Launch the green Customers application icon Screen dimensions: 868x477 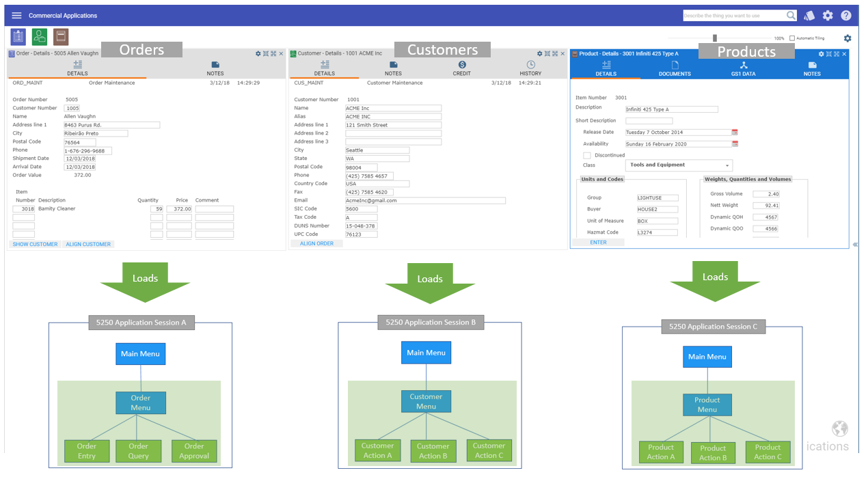[40, 37]
